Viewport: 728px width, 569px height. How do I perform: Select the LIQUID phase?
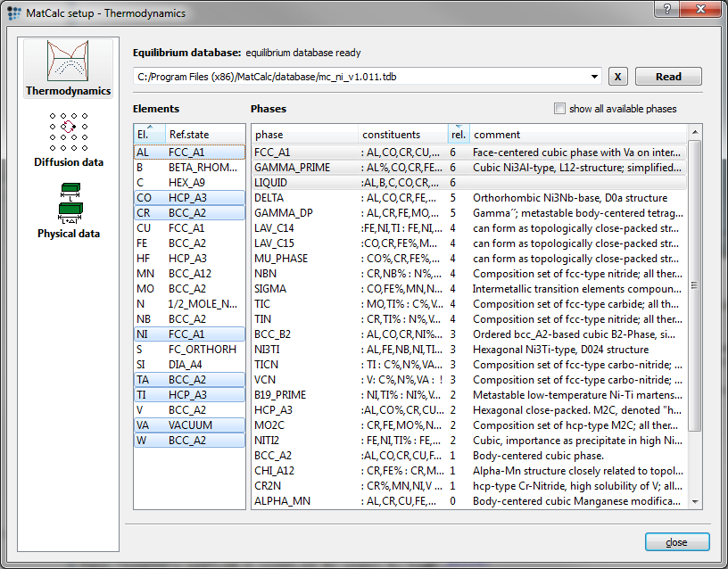tap(469, 183)
